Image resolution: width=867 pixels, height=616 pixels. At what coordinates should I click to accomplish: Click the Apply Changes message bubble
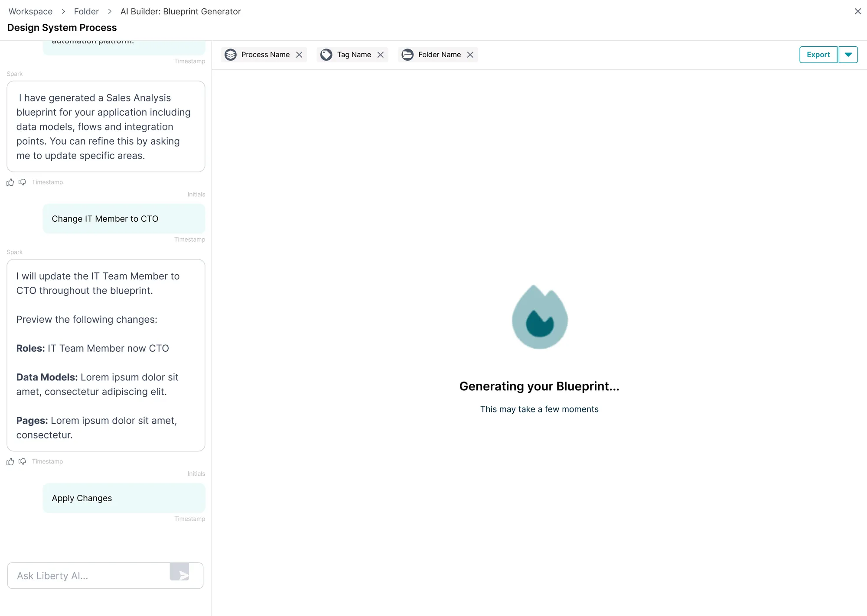[124, 498]
